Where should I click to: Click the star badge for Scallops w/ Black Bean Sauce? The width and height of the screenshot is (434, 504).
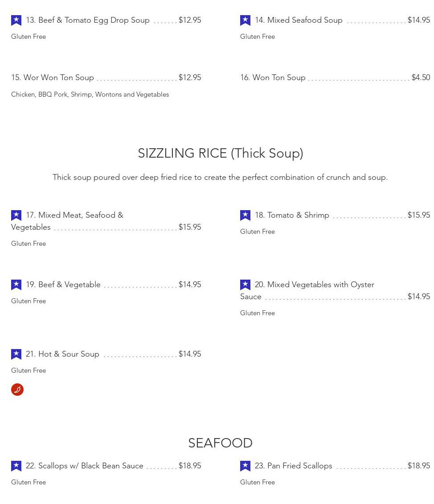pos(16,466)
